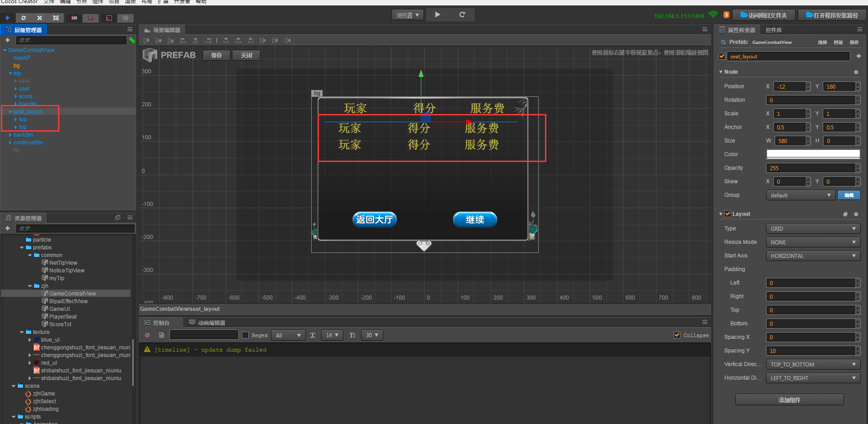Viewport: 868px width, 424px height.
Task: Click the distribute left edges icon
Action: pos(263,41)
